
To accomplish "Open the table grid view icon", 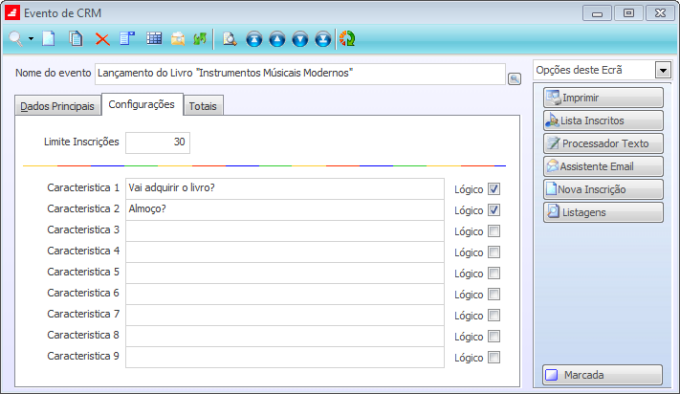I will [x=154, y=39].
